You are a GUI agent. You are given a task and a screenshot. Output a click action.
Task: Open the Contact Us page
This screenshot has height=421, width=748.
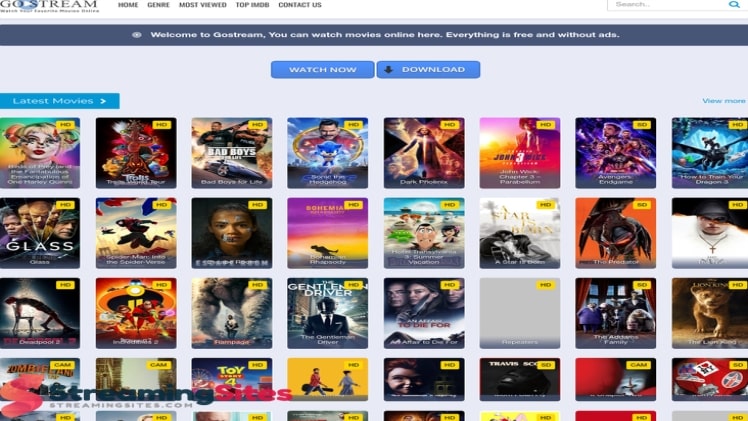300,5
